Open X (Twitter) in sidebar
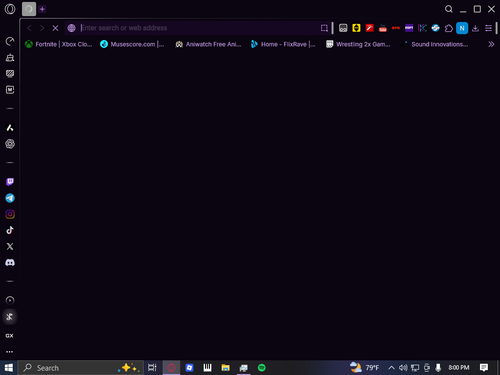The image size is (500, 375). pos(10,246)
